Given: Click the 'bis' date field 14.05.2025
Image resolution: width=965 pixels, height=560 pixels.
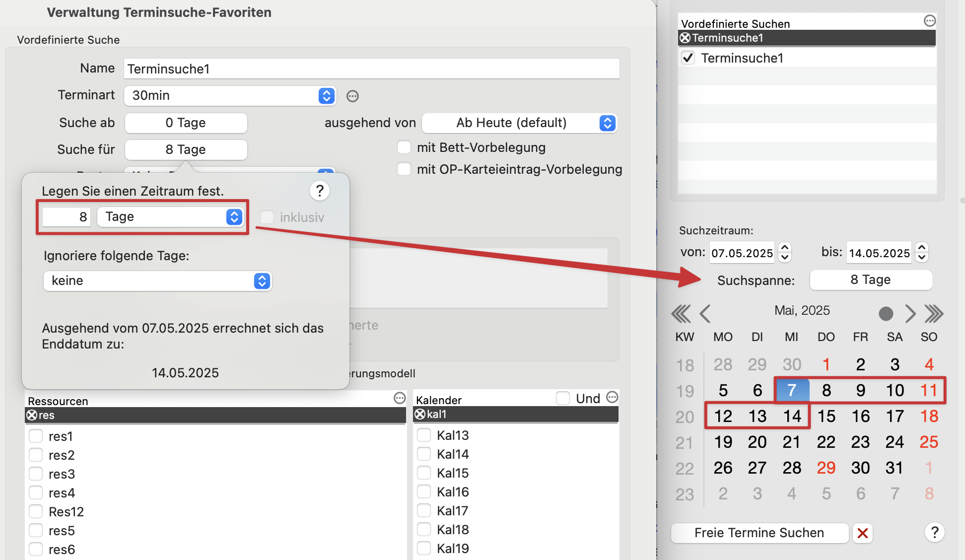Looking at the screenshot, I should click(x=879, y=253).
